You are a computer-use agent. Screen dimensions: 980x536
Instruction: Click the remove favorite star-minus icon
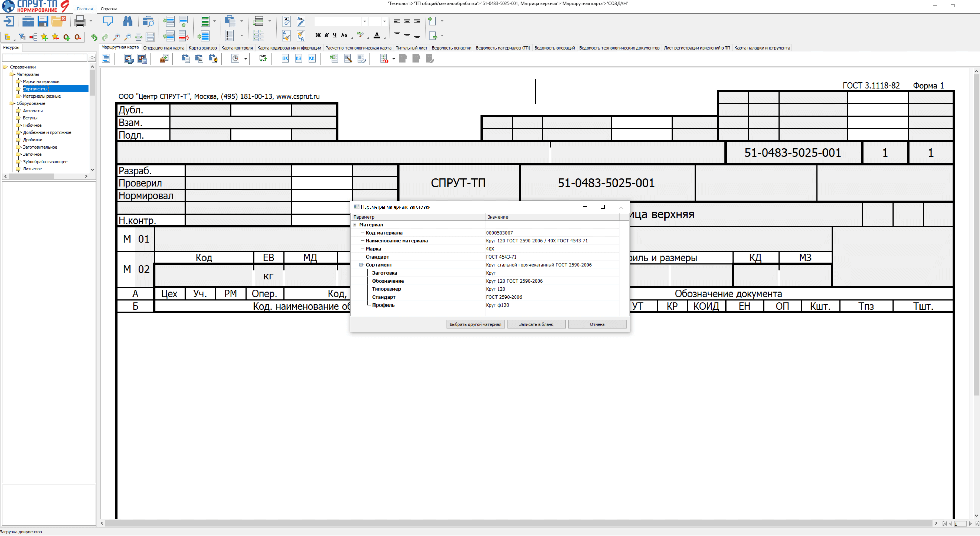[56, 37]
